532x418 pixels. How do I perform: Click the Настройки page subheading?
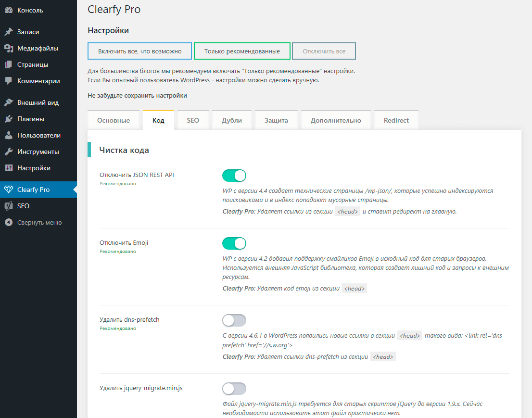coord(108,30)
